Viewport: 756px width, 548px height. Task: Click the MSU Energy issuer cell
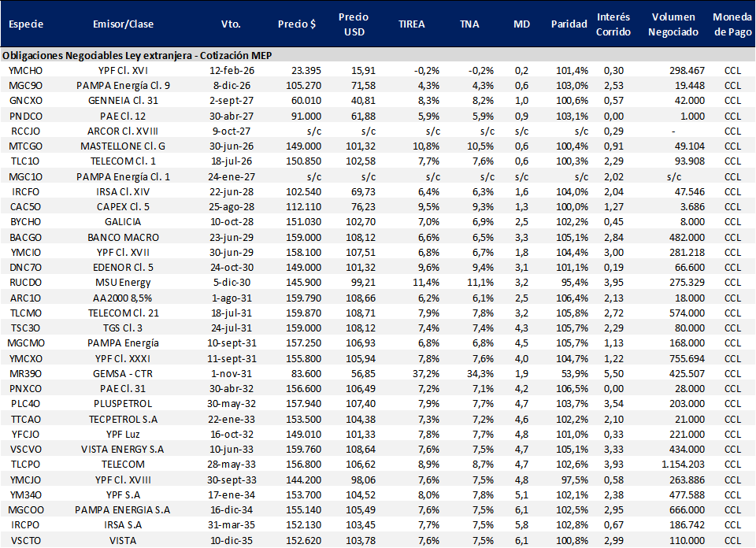tap(123, 282)
